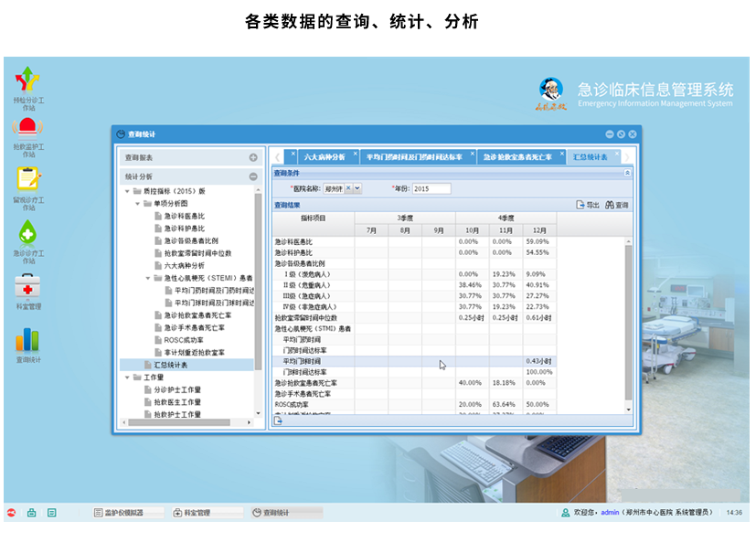Image resolution: width=756 pixels, height=543 pixels.
Task: Collapse the 查询条件 section
Action: (x=627, y=172)
